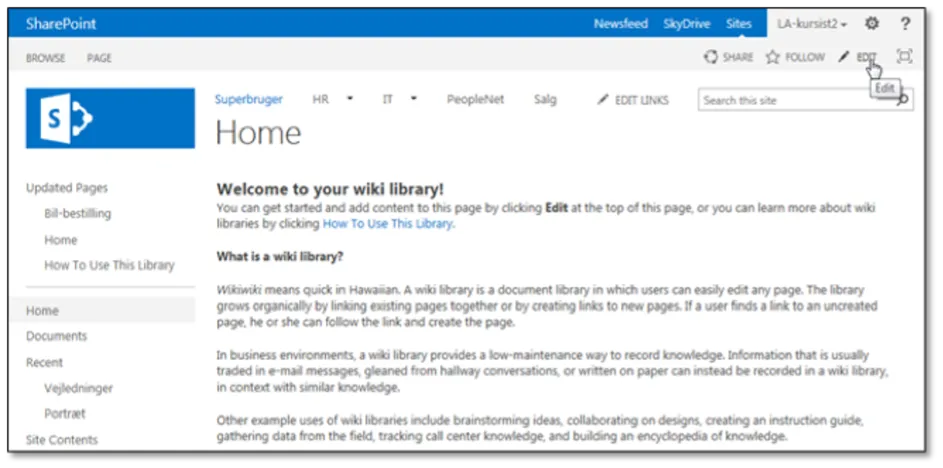Open the LA-kursist2 user menu
The width and height of the screenshot is (943, 468).
[812, 24]
